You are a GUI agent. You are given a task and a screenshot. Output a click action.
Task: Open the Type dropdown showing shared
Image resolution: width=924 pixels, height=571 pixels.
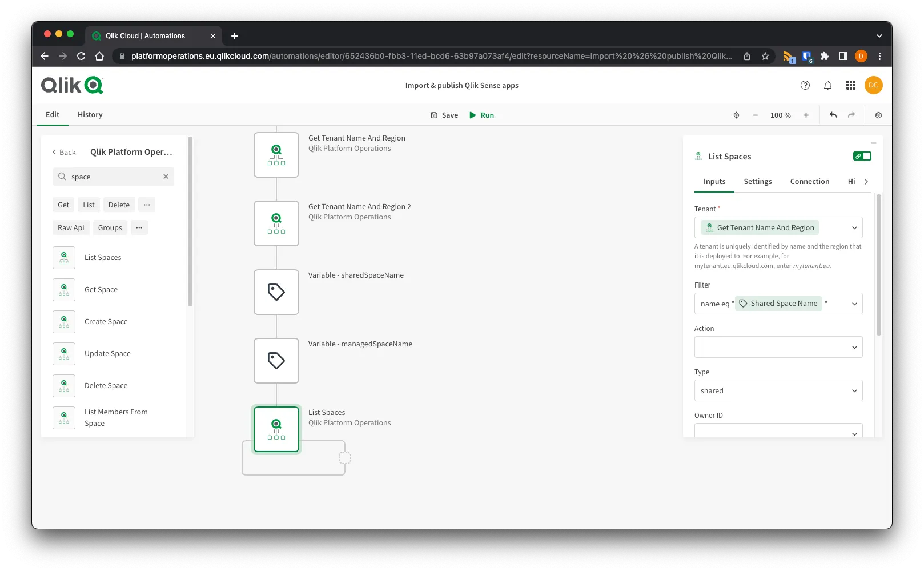778,391
